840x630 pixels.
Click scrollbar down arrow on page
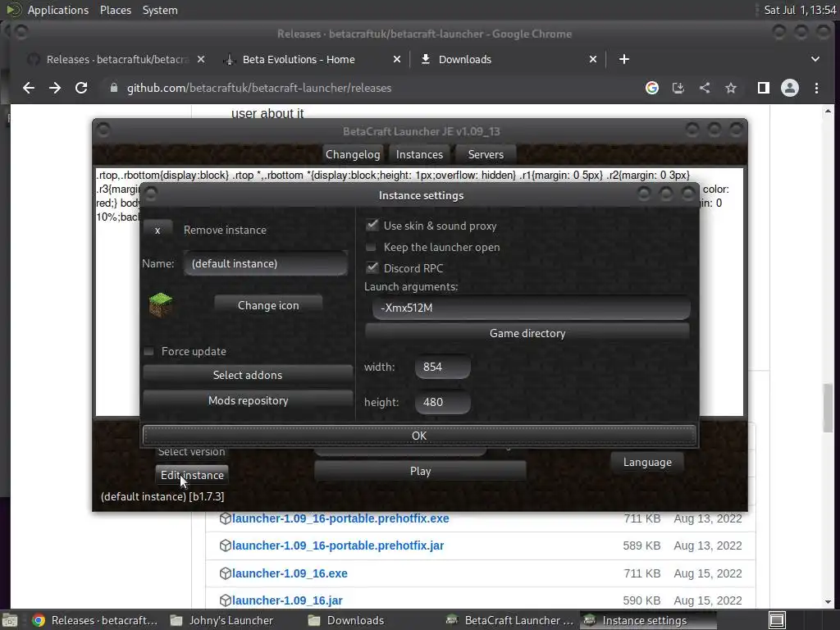coord(829,602)
